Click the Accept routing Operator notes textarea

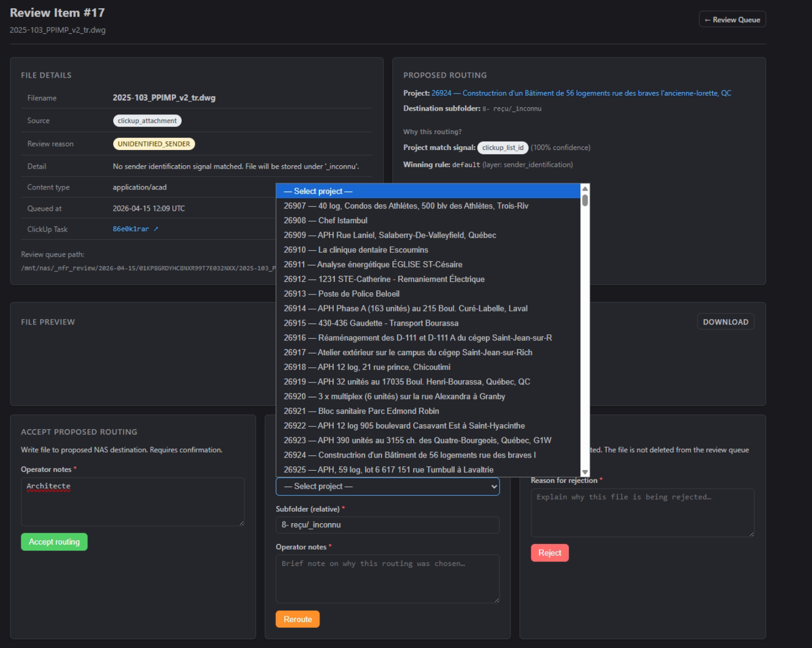tap(132, 501)
